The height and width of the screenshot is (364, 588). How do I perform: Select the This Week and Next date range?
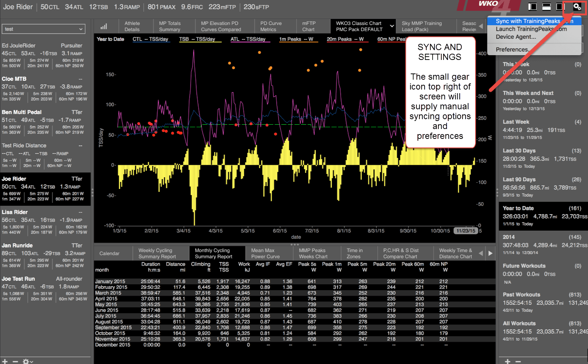[543, 101]
